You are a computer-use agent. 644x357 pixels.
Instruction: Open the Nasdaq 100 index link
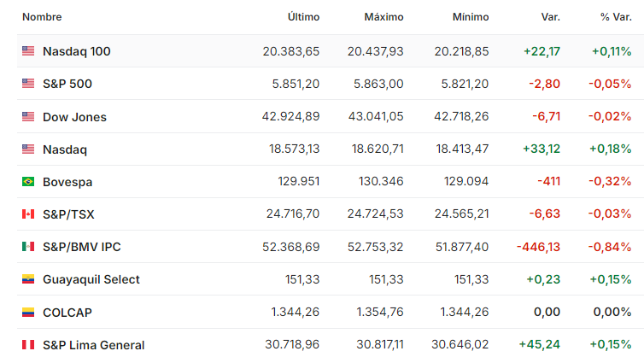click(76, 51)
